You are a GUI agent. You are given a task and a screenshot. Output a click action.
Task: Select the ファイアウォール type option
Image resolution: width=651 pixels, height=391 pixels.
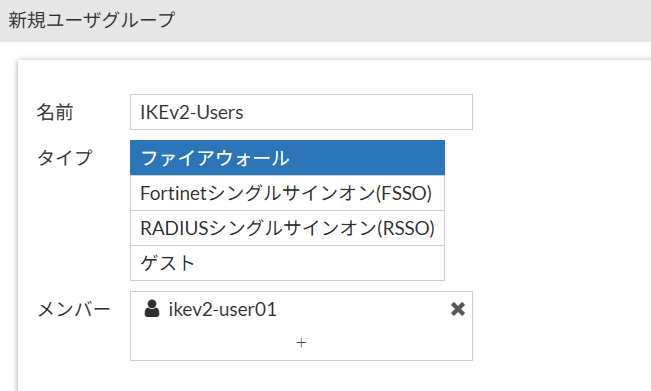tap(287, 158)
